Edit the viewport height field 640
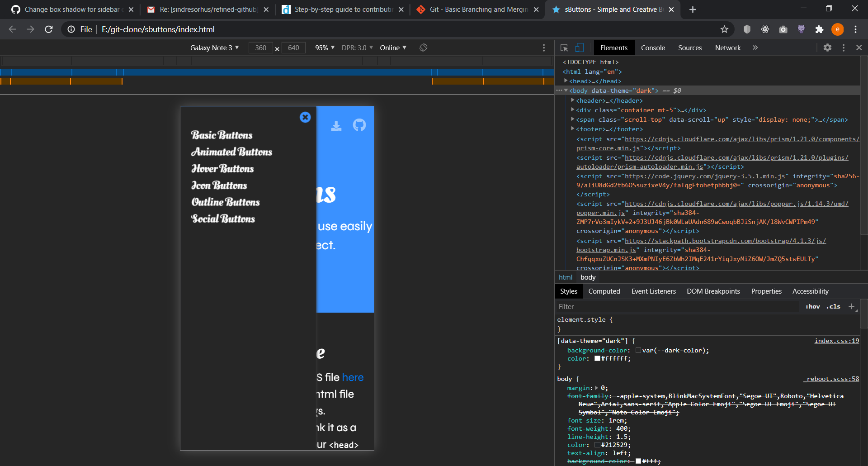868x466 pixels. tap(293, 48)
